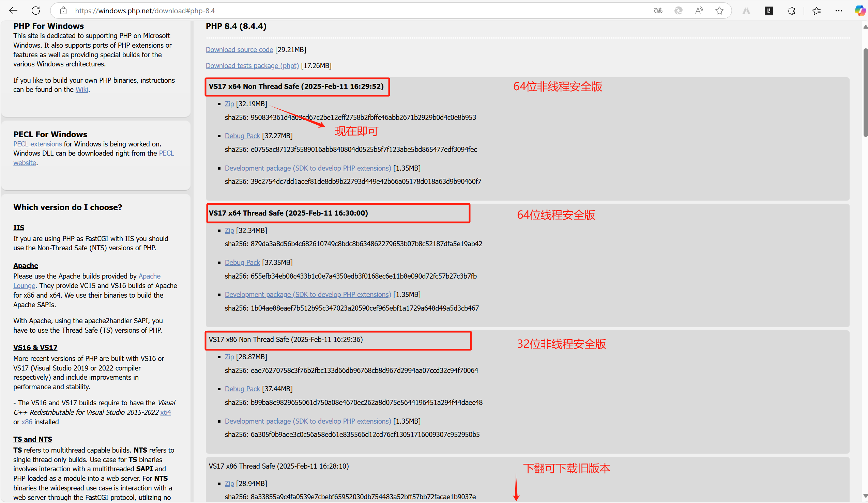Download the Thread Safe Debug Pack
Viewport: 868px width, 503px height.
[242, 262]
